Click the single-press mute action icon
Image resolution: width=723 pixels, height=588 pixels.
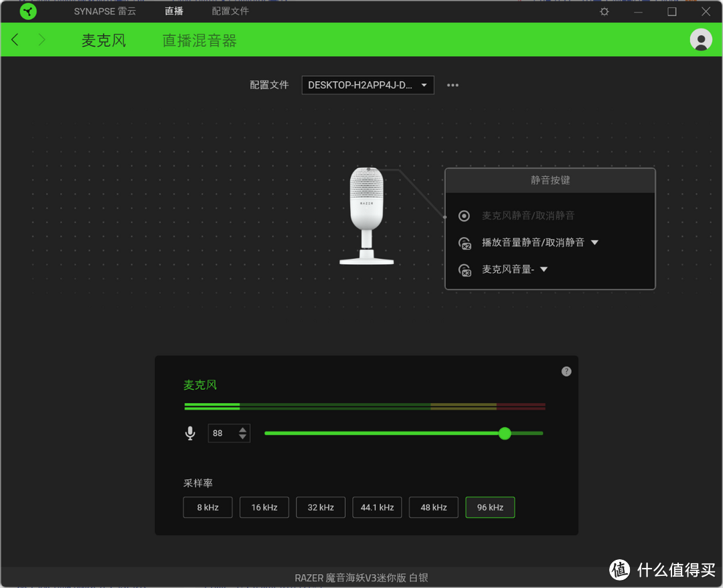pos(464,215)
